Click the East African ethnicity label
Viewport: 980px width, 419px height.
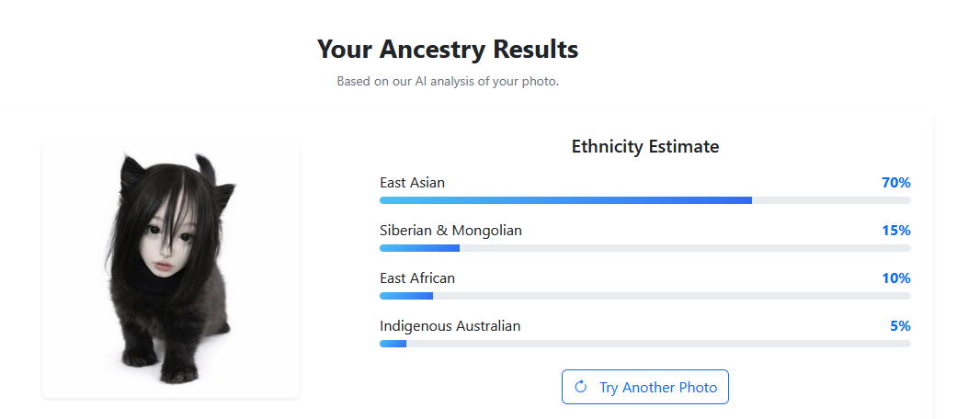(x=417, y=278)
